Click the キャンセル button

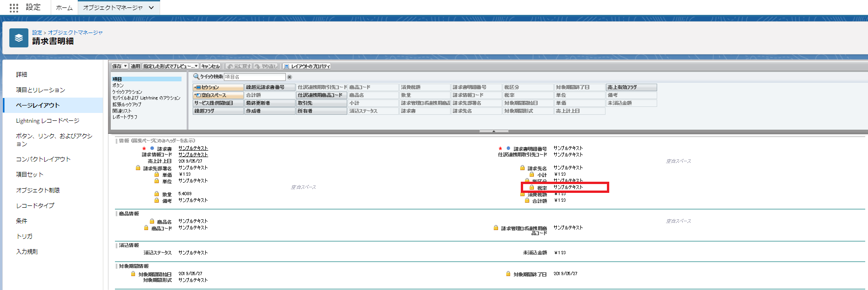pos(210,66)
